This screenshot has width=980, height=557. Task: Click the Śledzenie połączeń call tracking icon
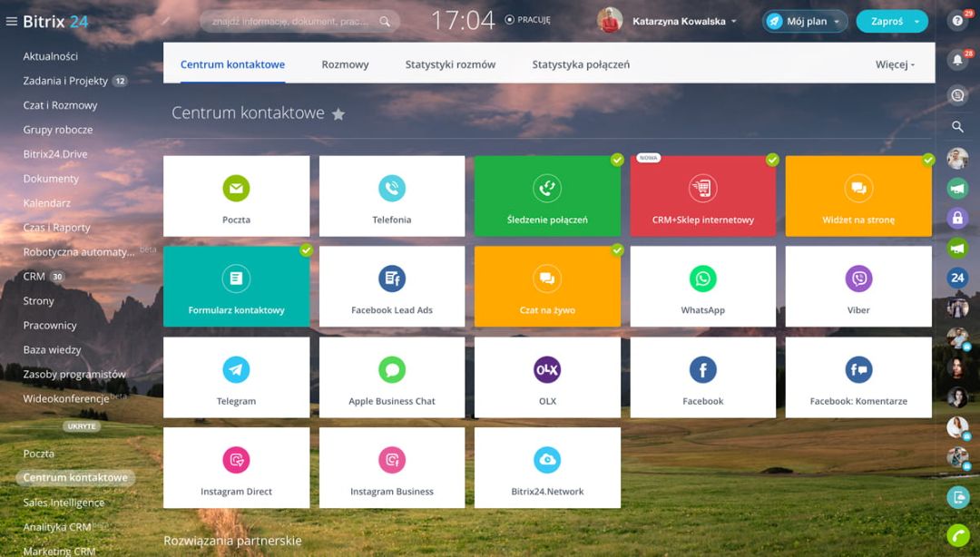[x=547, y=188]
